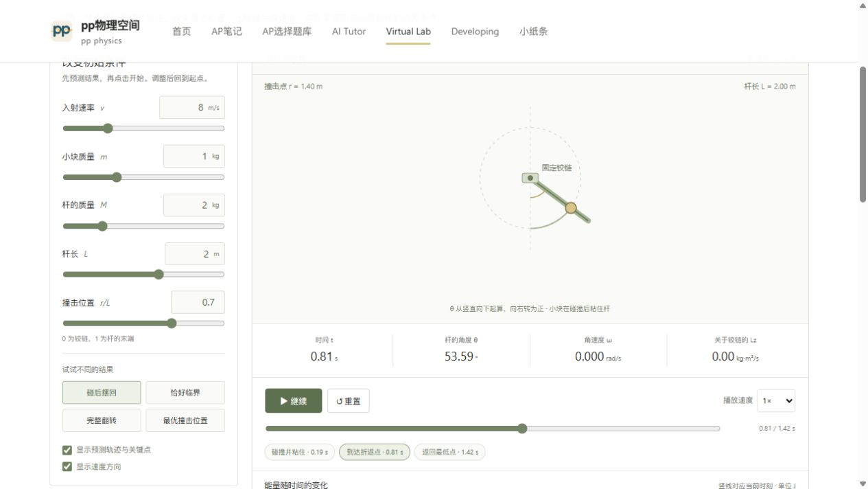The image size is (868, 489).
Task: Click the playback timeline slider handle
Action: pyautogui.click(x=522, y=429)
